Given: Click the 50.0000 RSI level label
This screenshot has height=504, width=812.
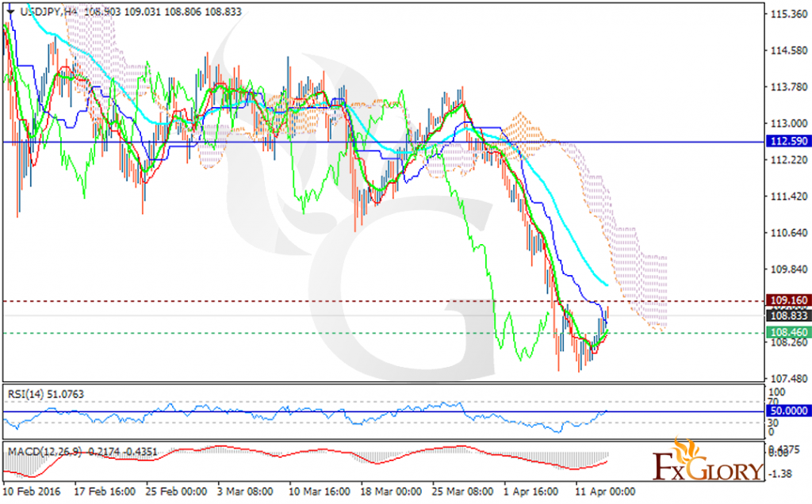Looking at the screenshot, I should 789,410.
